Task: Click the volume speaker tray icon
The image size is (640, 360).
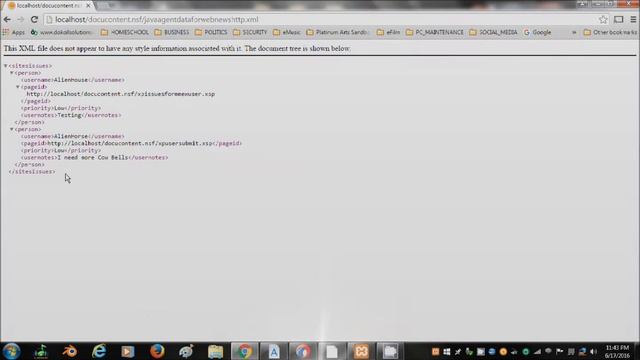Action: [593, 351]
